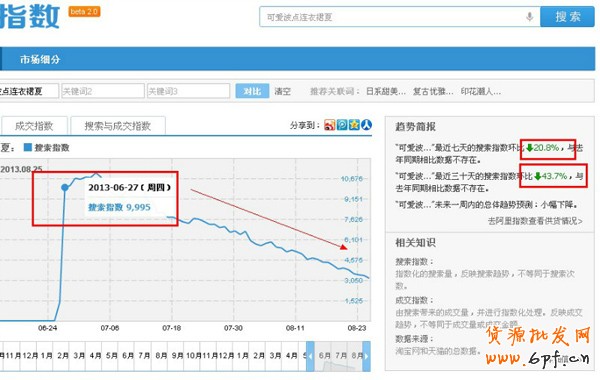Click the 清空 clear link

[283, 91]
